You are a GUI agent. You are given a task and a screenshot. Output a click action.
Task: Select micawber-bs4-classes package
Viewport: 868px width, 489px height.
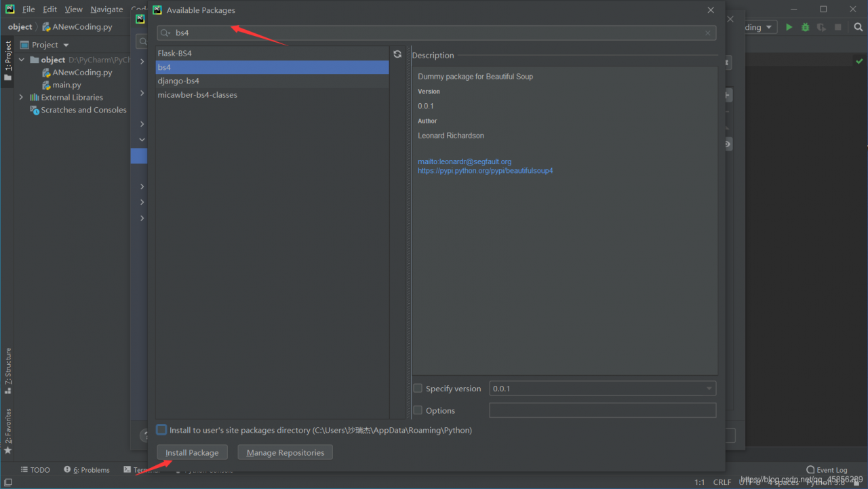point(272,95)
